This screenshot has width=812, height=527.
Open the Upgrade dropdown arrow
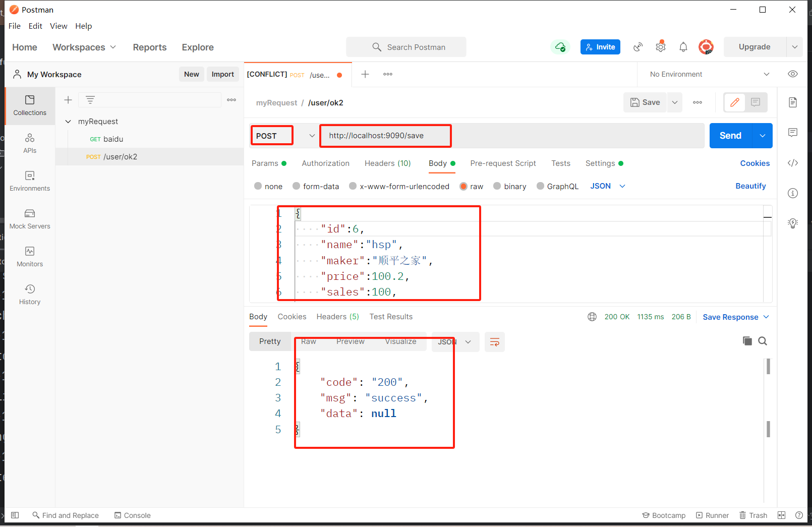tap(795, 47)
